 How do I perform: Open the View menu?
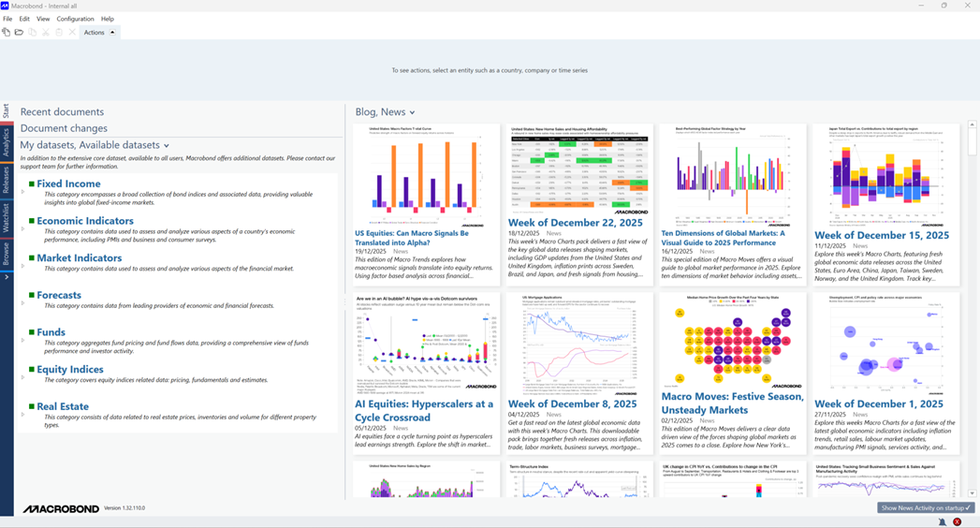pyautogui.click(x=43, y=19)
